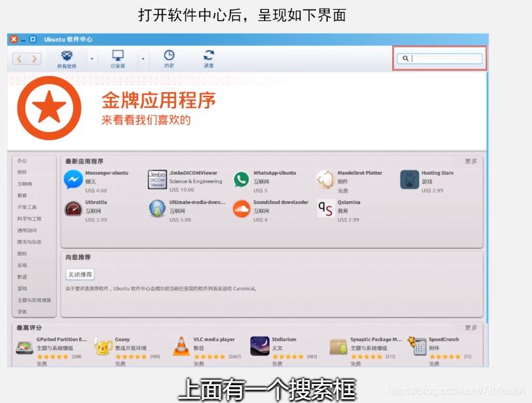
Task: Click the SpeedCrunch title text
Action: coord(444,339)
